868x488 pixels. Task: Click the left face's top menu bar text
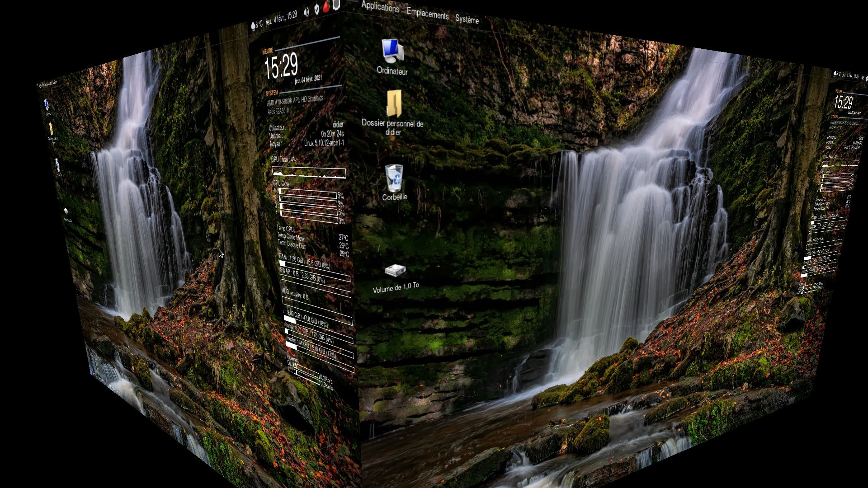click(x=47, y=84)
